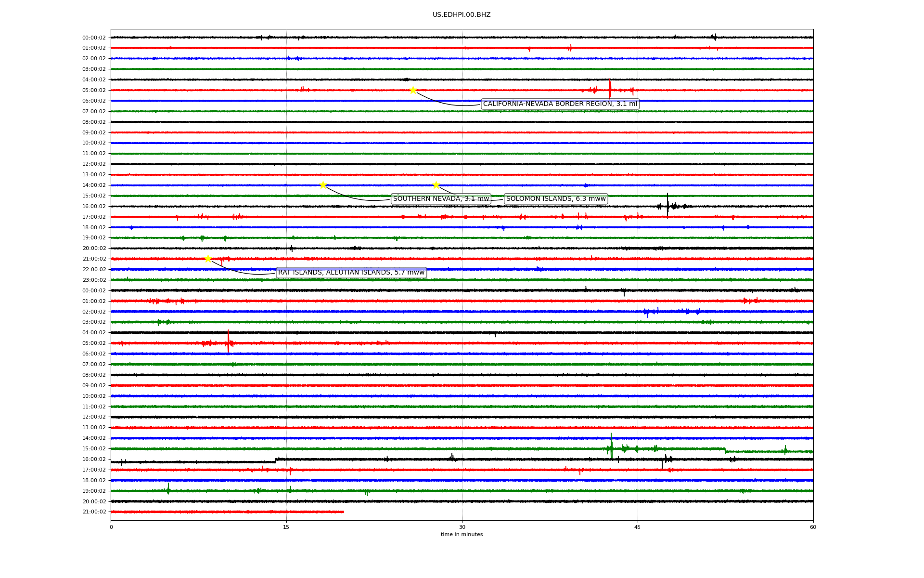
Task: Click the 45 minute axis tick label
Action: click(638, 527)
